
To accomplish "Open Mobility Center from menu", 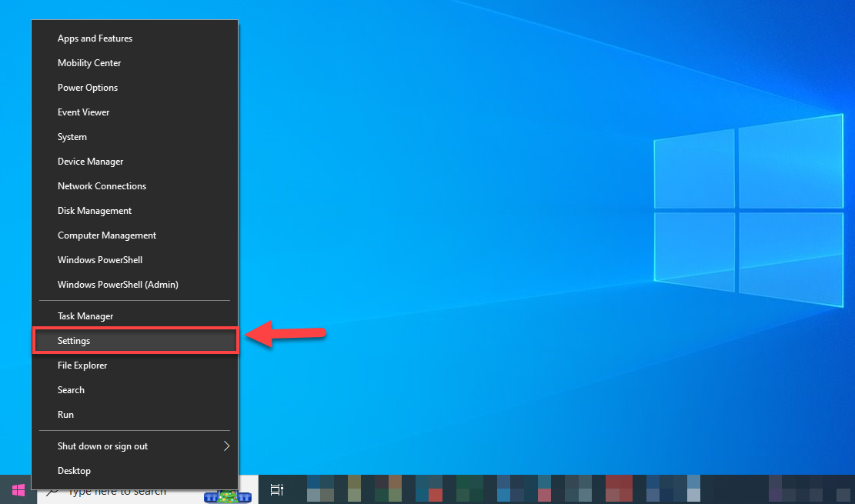I will (135, 63).
